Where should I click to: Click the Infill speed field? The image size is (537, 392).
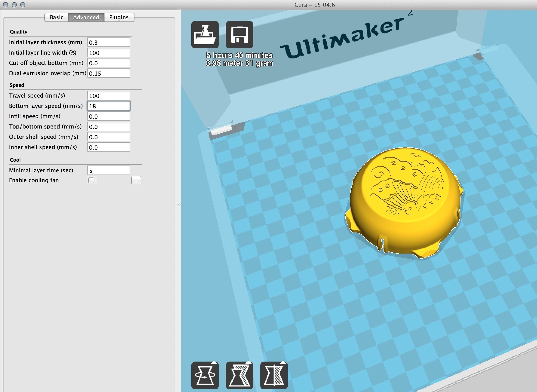pos(108,116)
